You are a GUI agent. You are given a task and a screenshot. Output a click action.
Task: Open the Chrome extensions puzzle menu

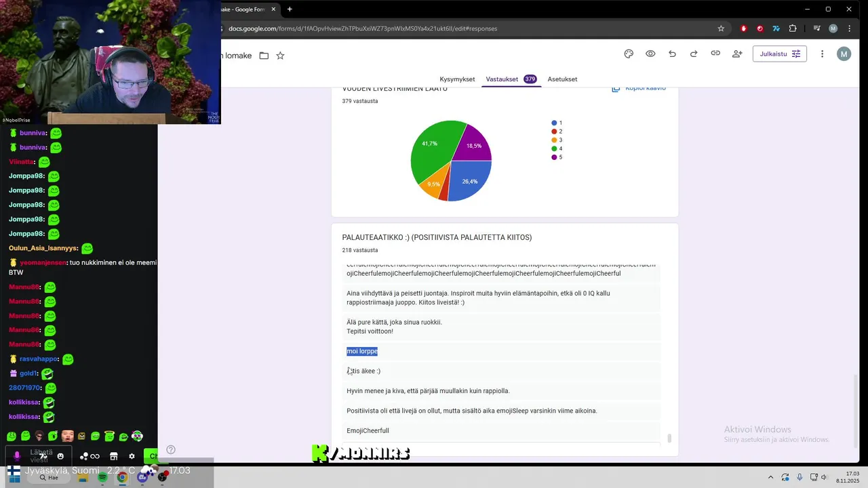coord(792,28)
